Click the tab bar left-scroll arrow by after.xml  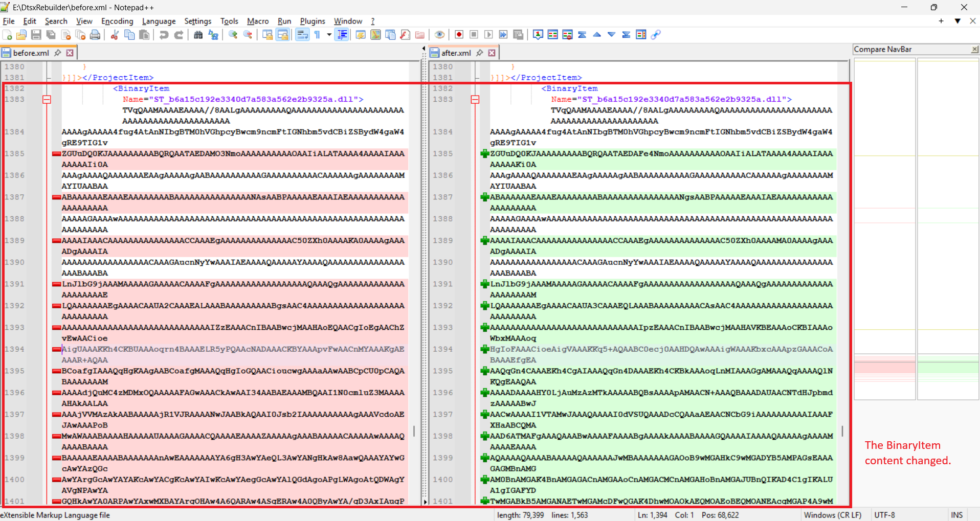click(424, 49)
